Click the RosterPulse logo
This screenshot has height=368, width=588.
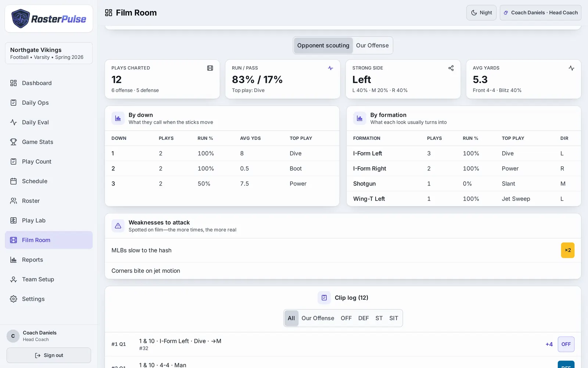(x=49, y=19)
